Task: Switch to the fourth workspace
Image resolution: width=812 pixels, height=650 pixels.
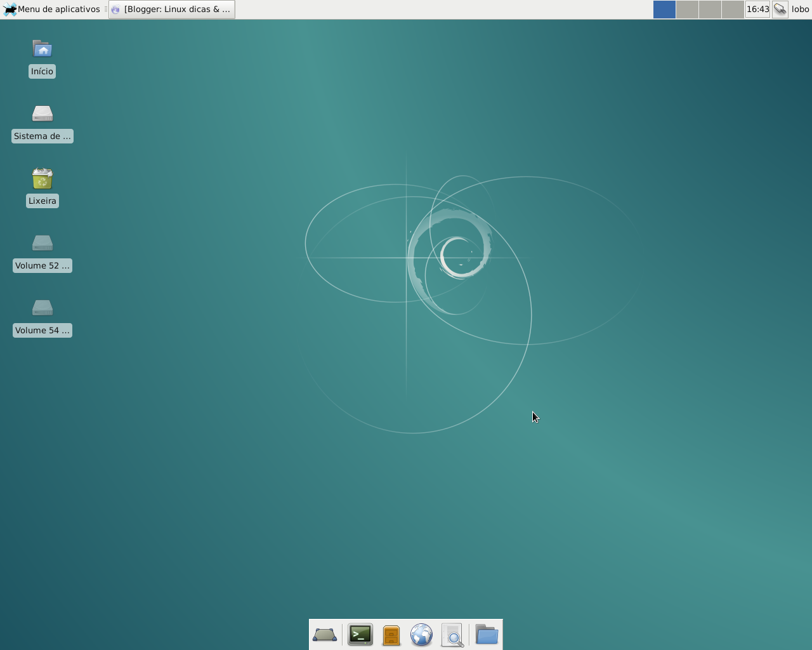Action: coord(733,10)
